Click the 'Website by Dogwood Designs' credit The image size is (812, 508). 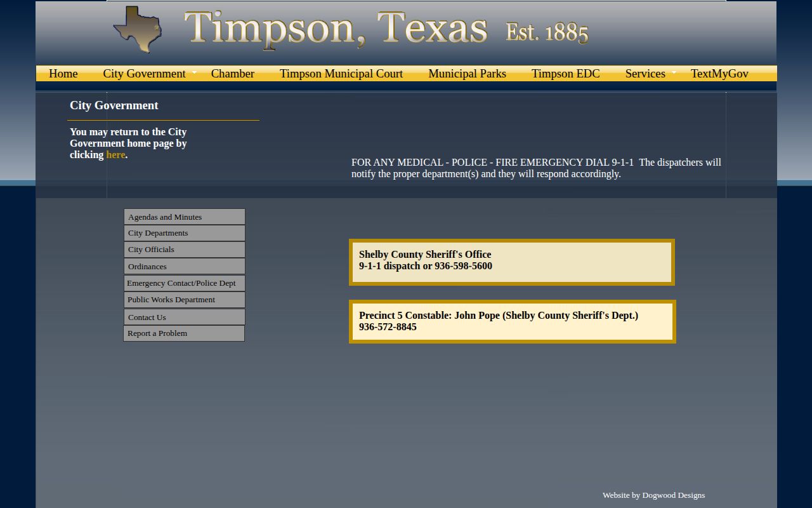[x=653, y=495]
